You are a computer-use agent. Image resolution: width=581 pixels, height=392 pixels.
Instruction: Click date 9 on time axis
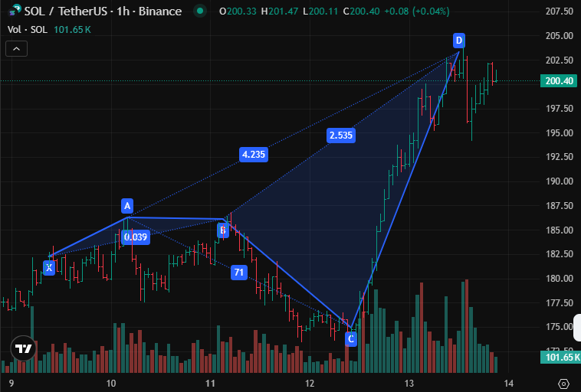coord(11,384)
